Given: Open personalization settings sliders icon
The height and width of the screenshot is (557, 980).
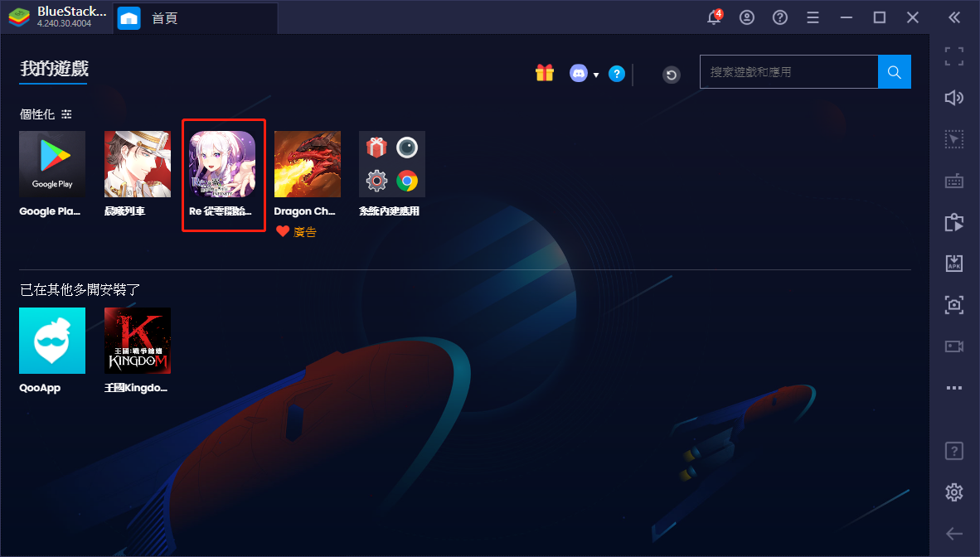Looking at the screenshot, I should click(66, 114).
